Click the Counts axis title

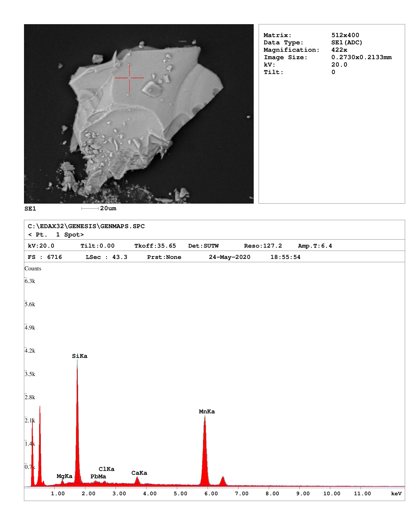(x=33, y=268)
